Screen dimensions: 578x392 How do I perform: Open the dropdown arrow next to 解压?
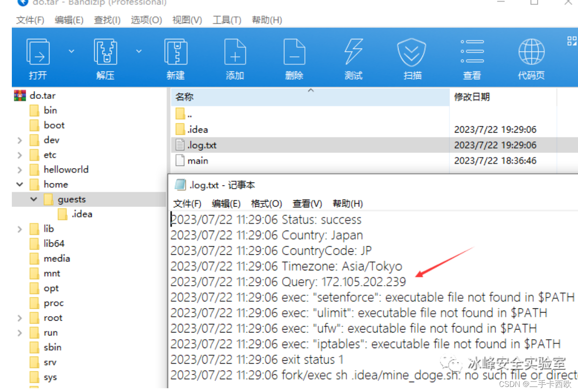139,51
